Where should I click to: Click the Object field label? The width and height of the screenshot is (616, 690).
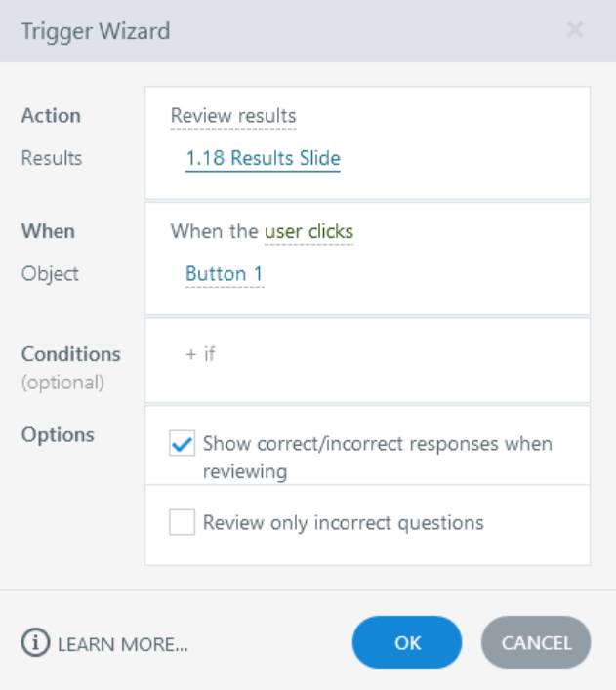click(x=49, y=275)
